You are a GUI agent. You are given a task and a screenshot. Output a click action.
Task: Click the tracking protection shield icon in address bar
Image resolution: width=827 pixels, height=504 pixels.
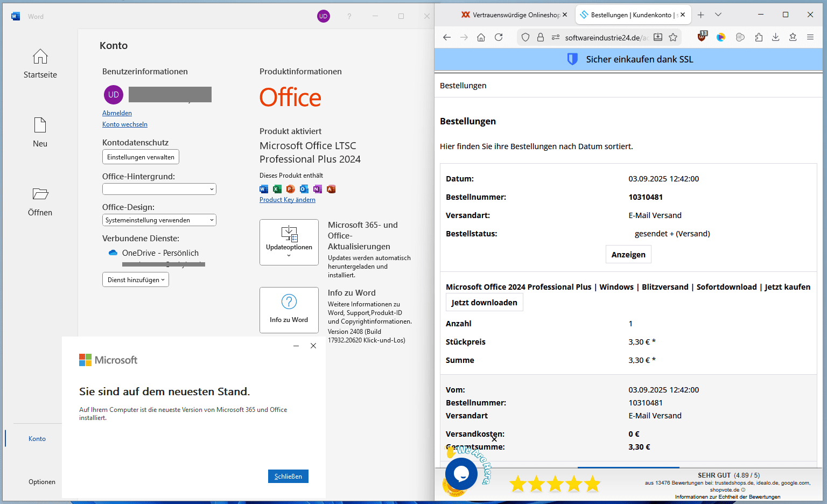pyautogui.click(x=525, y=37)
